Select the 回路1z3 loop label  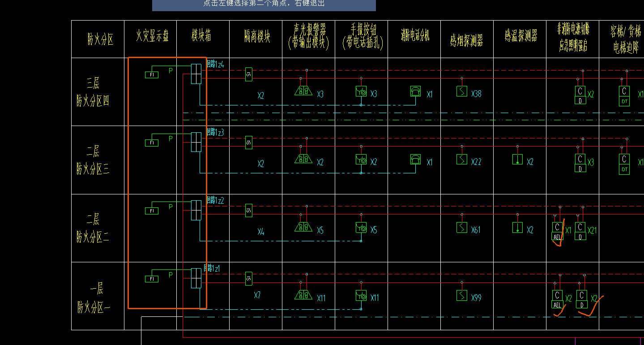[215, 132]
